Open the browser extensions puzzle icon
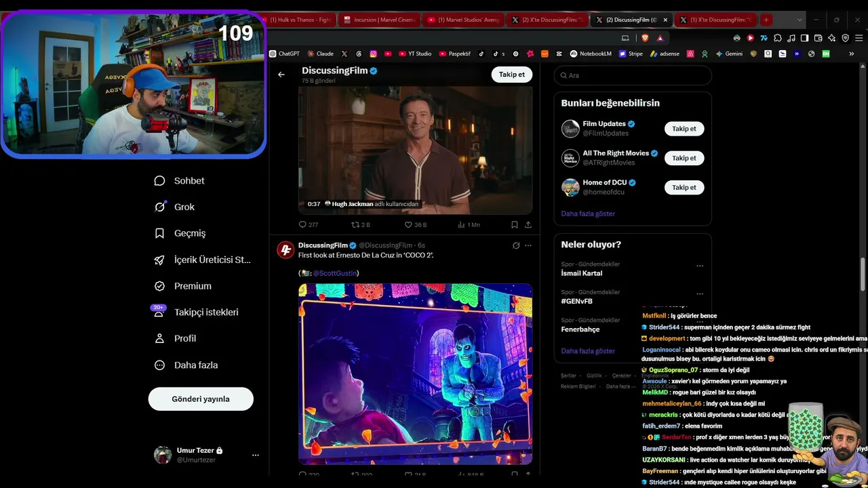Image resolution: width=868 pixels, height=488 pixels. [x=777, y=38]
